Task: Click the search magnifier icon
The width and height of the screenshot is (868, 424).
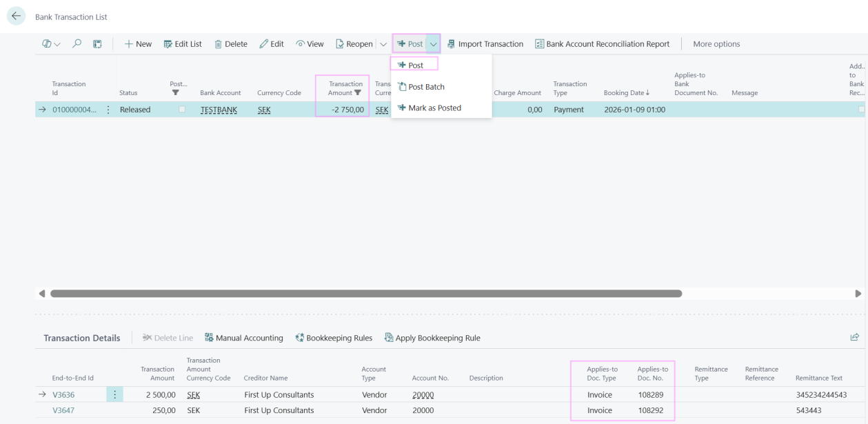Action: coord(77,43)
